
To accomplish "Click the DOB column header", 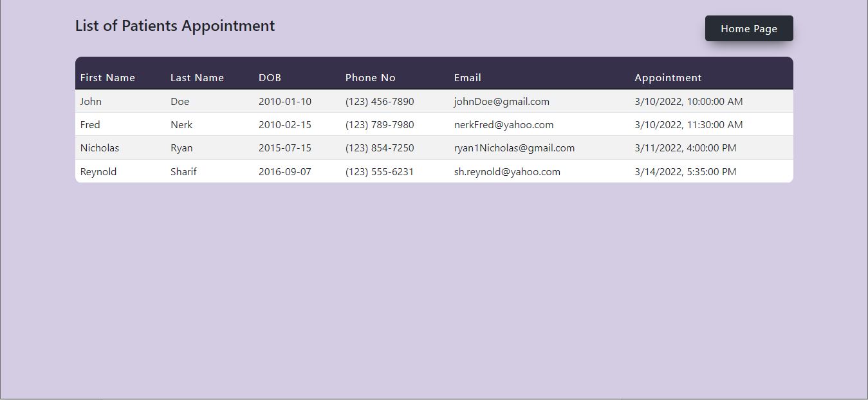I will (x=269, y=77).
